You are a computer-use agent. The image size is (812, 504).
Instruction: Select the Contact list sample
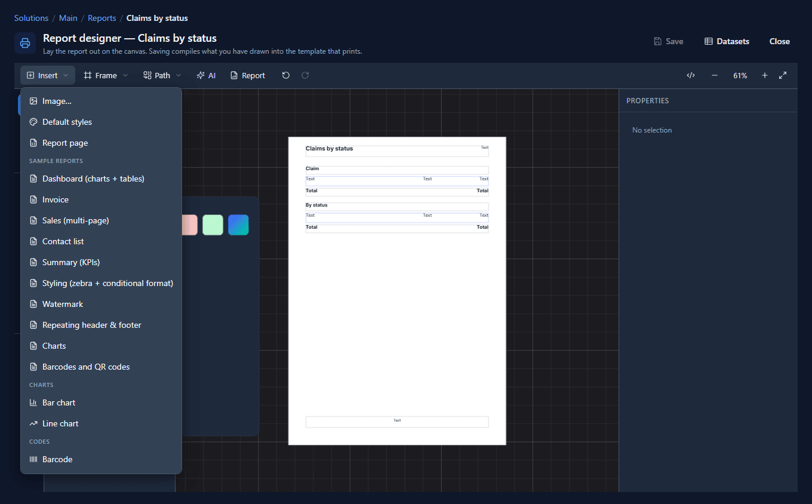[x=101, y=242]
